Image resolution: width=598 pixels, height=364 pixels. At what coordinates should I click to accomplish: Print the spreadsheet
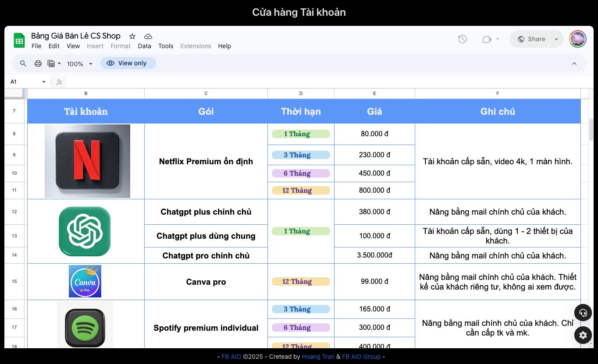click(38, 64)
